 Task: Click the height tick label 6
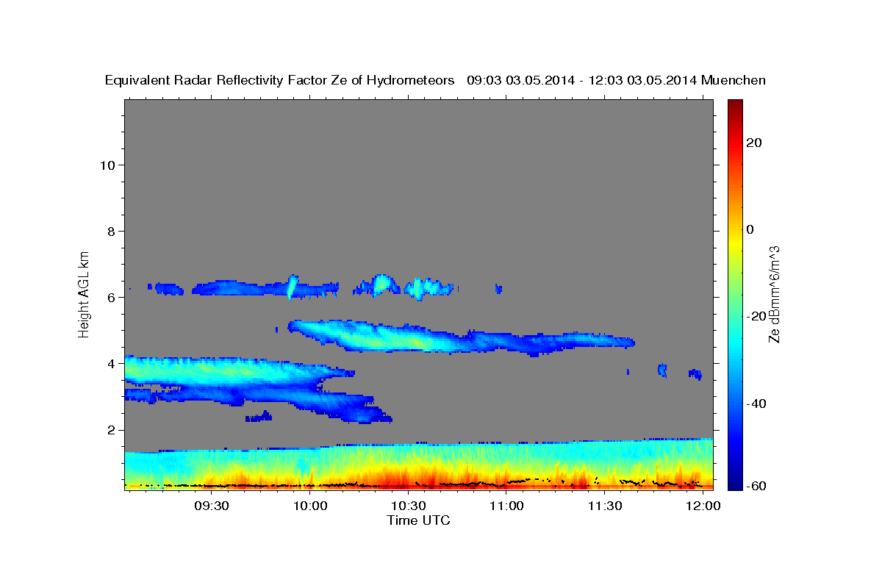[110, 297]
